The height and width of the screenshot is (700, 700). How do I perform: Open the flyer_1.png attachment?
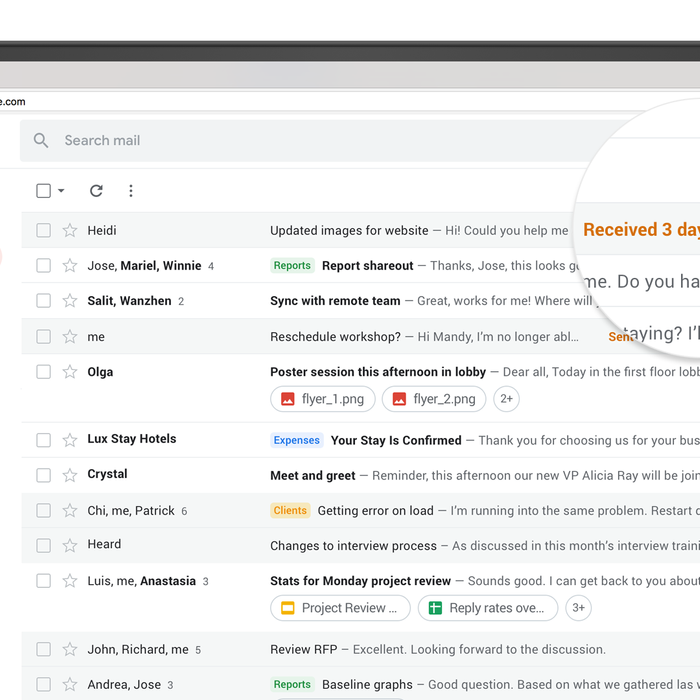click(323, 399)
